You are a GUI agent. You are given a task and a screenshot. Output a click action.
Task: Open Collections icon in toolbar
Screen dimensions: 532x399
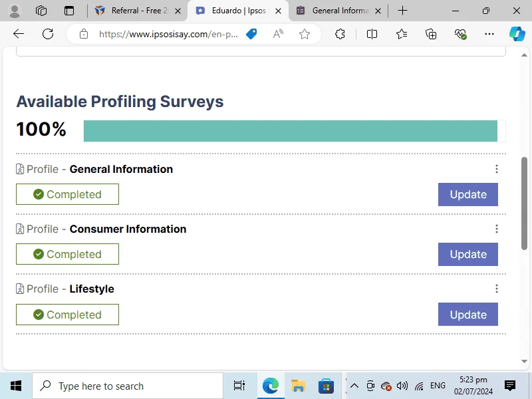pos(431,34)
